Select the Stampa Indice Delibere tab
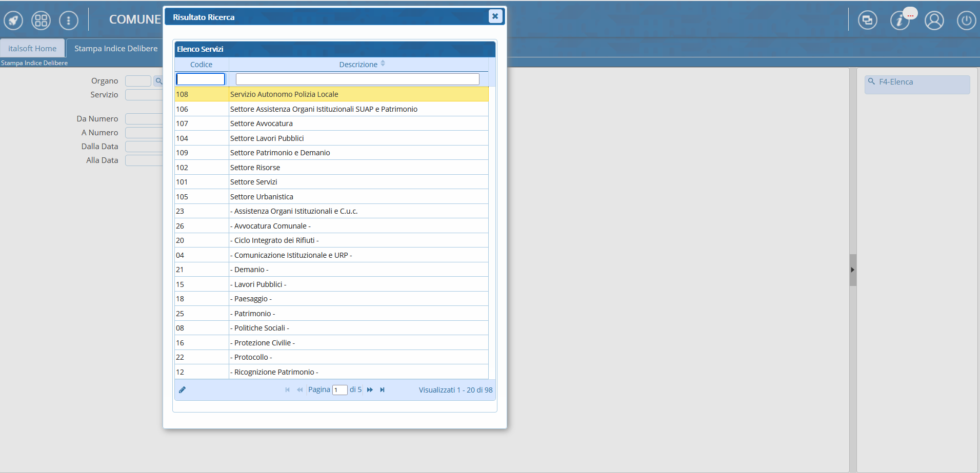Screen dimensions: 980x473 click(116, 49)
